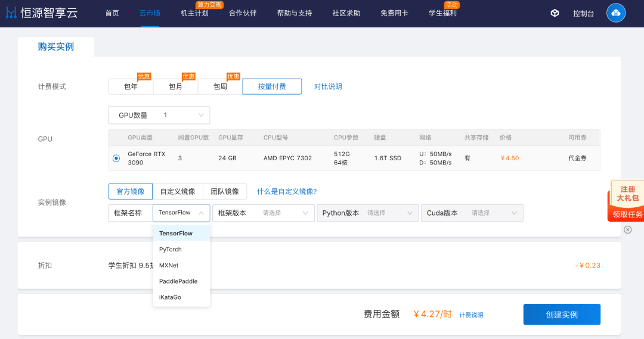
Task: Open 机主计划 navigation item
Action: [x=194, y=13]
